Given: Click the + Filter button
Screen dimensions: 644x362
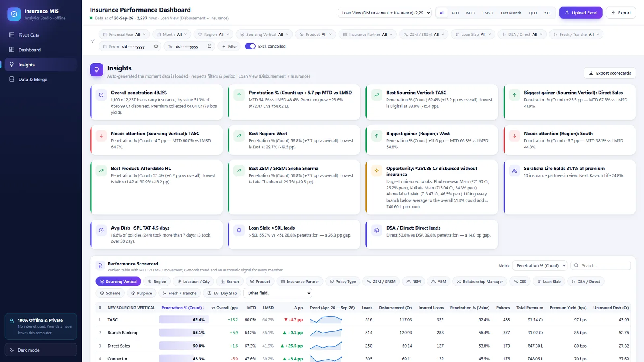Looking at the screenshot, I should pyautogui.click(x=229, y=46).
